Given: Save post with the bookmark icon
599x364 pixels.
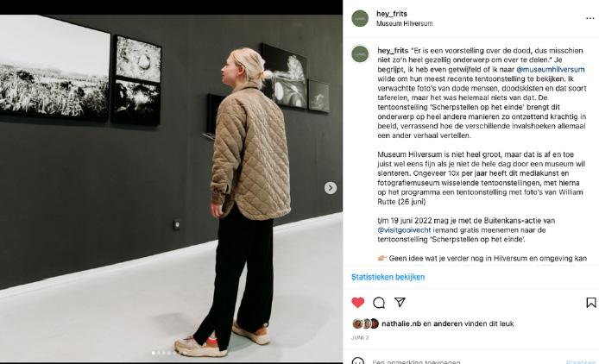Looking at the screenshot, I should [x=590, y=303].
